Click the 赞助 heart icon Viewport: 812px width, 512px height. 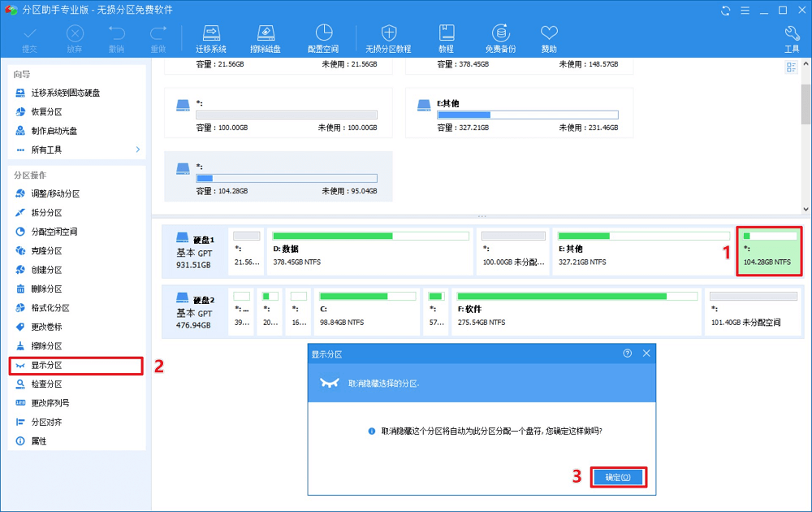click(550, 33)
